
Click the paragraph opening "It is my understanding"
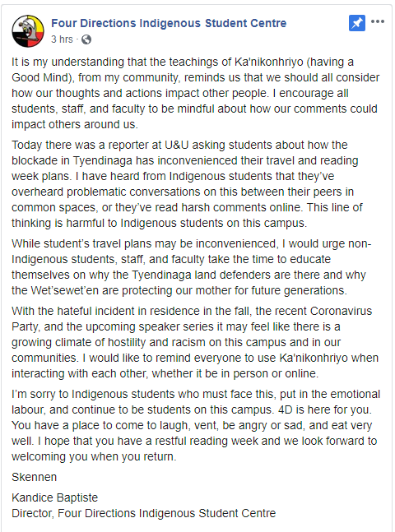196,93
